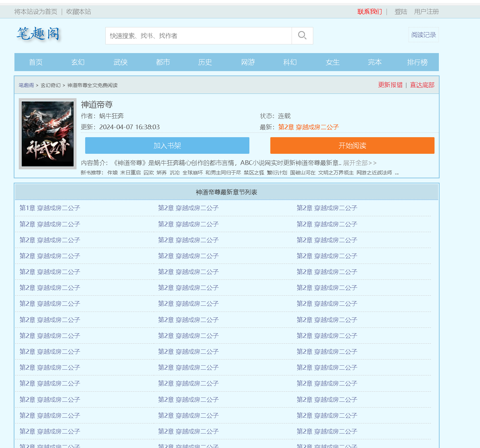Open latest chapter link beside 最新
Image resolution: width=480 pixels, height=448 pixels.
click(x=309, y=127)
